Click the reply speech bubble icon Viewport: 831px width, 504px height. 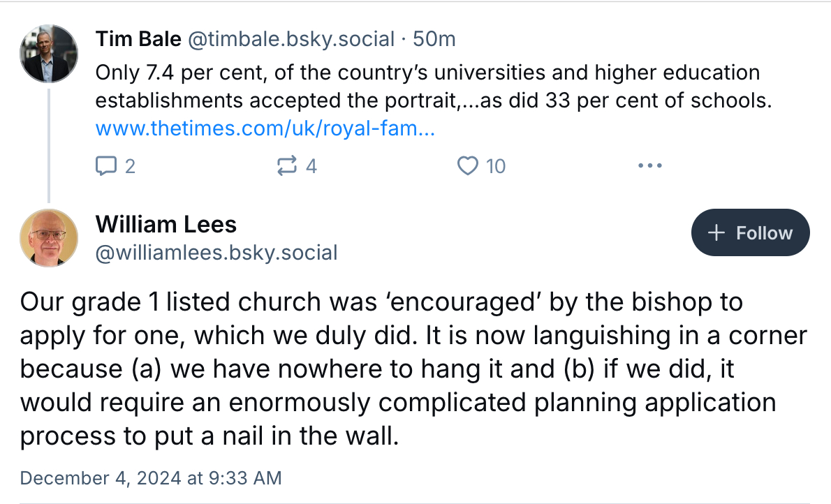point(106,166)
